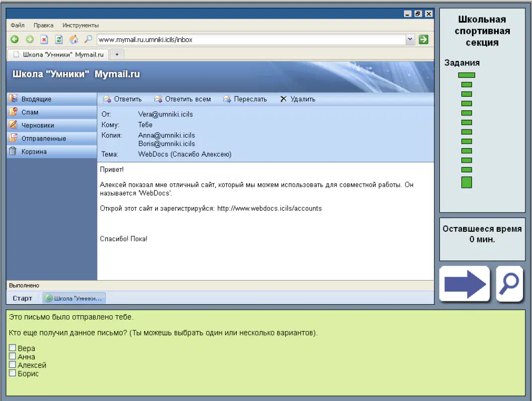Click the Home page icon
Viewport: 532px width, 401px height.
click(x=74, y=39)
